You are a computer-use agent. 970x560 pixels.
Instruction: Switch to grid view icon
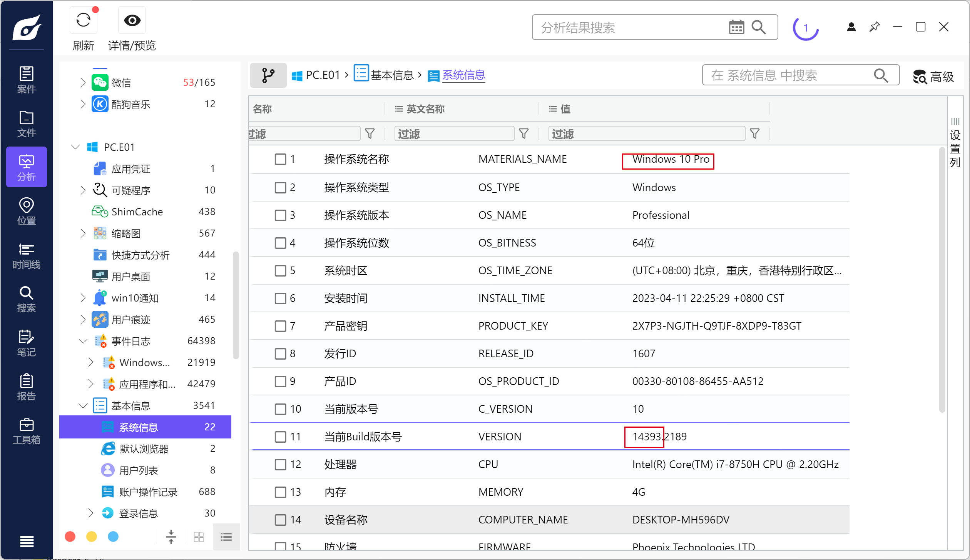tap(199, 537)
